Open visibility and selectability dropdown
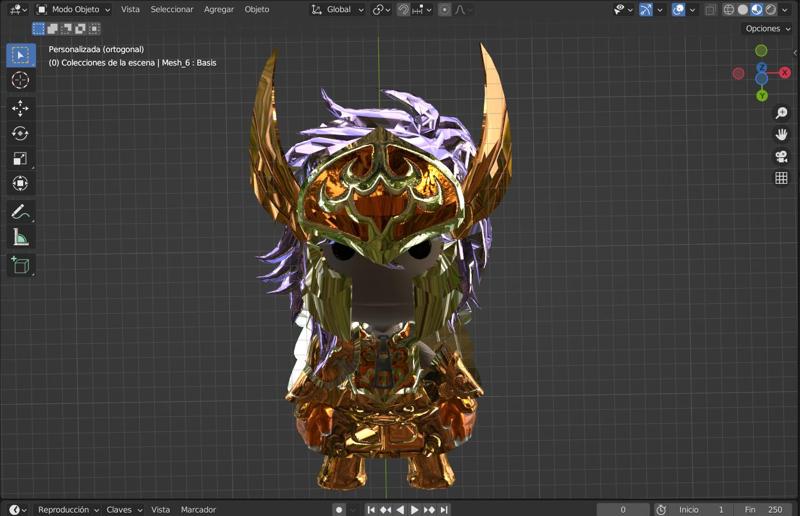 point(623,9)
